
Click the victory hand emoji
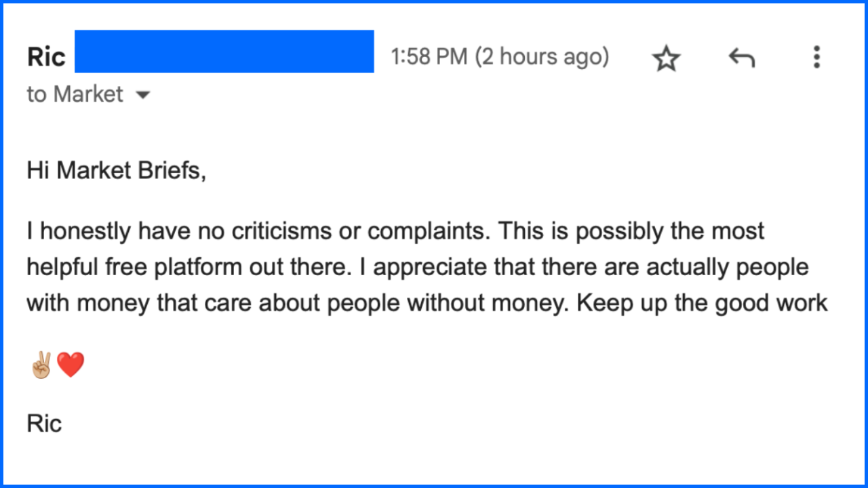coord(41,365)
